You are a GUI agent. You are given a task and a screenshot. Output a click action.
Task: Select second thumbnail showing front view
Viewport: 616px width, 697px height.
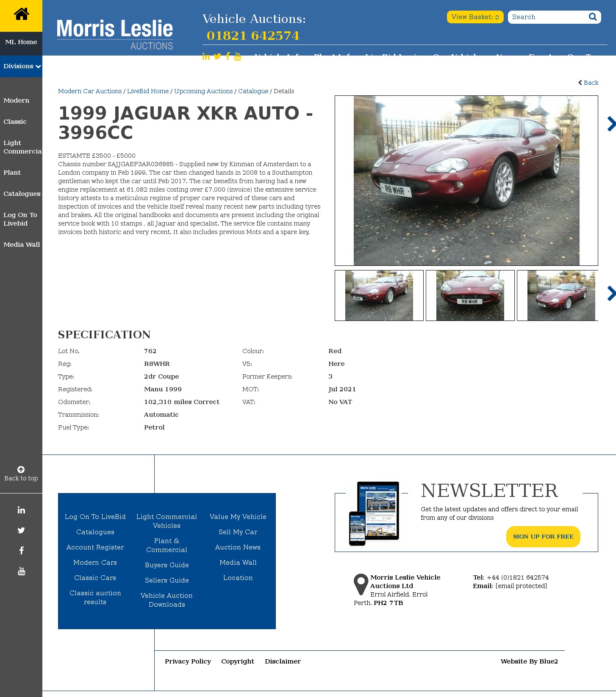[470, 296]
